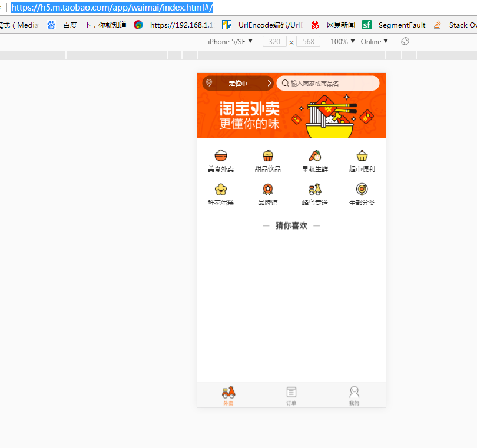This screenshot has height=448, width=477.
Task: Click the location pin icon
Action: (x=209, y=83)
